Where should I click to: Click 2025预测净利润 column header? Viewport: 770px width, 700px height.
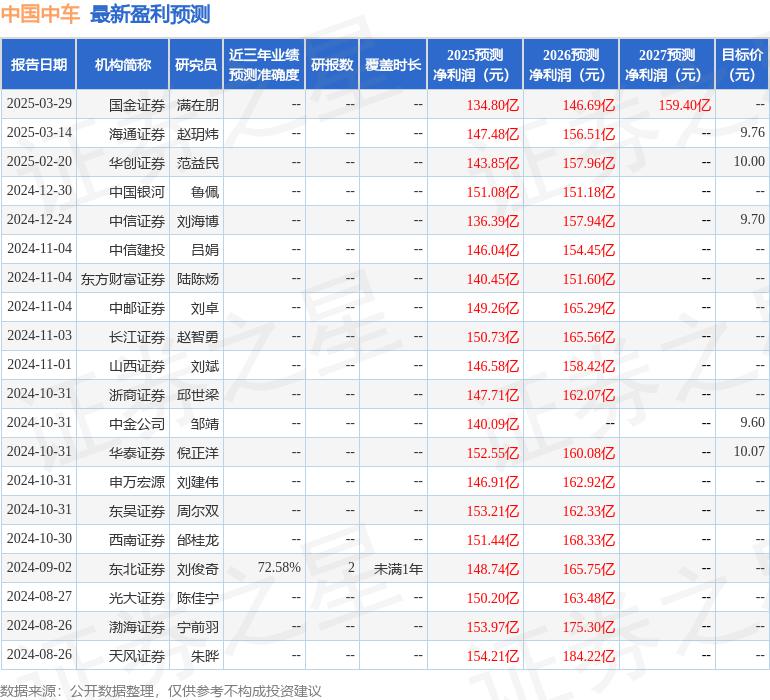pos(475,64)
